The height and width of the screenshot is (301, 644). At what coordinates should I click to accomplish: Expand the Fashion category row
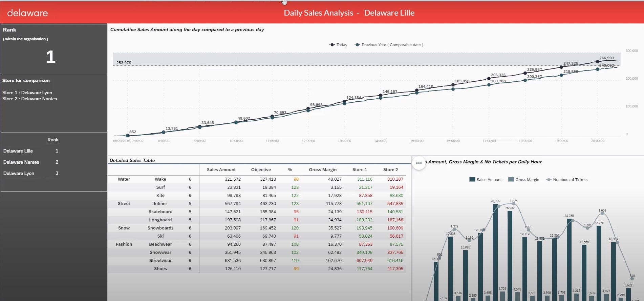124,244
